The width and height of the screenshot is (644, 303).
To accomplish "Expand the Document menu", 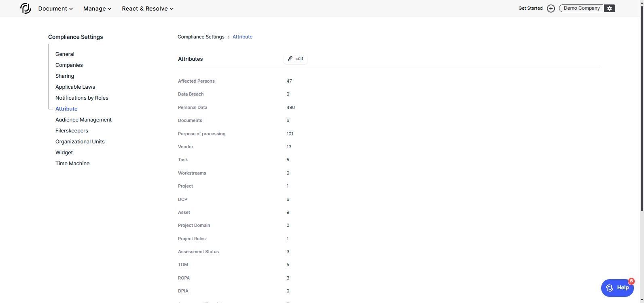I will [55, 9].
